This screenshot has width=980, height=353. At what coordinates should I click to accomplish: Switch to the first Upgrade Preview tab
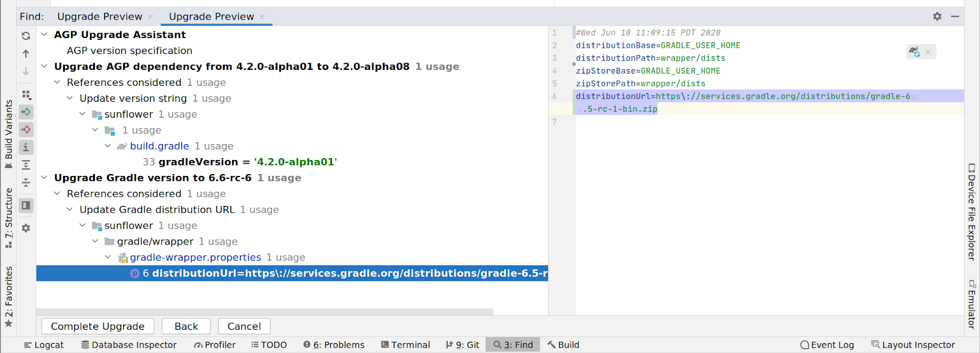pyautogui.click(x=99, y=17)
